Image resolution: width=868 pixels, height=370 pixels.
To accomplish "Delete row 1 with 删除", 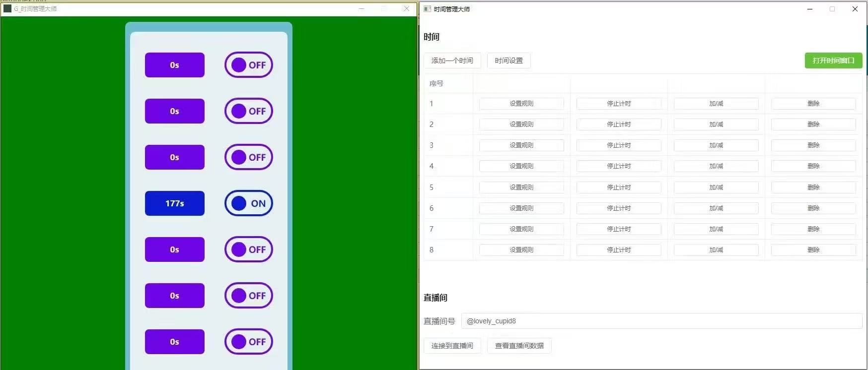I will [x=813, y=104].
